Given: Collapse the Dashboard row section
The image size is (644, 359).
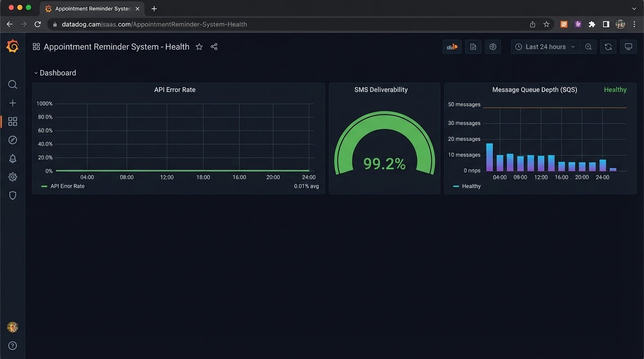Looking at the screenshot, I should (x=55, y=73).
